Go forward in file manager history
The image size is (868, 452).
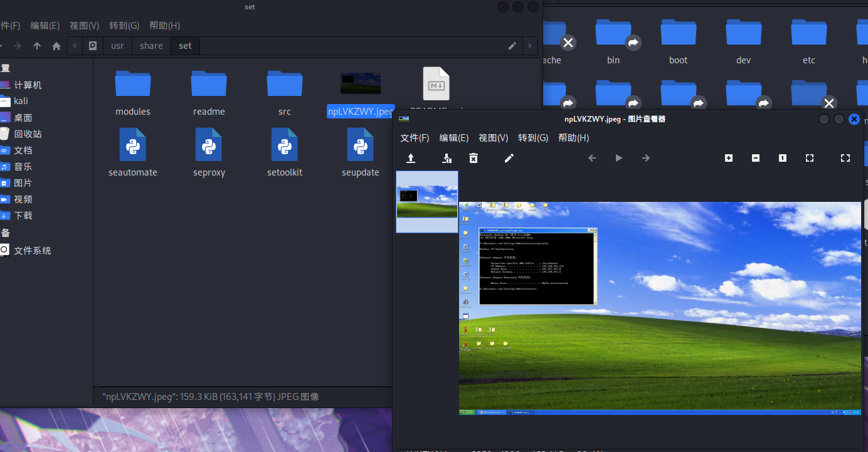(x=18, y=46)
